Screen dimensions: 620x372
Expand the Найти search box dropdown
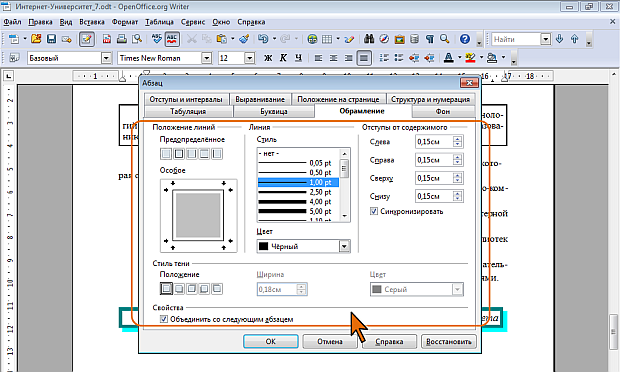coord(546,39)
